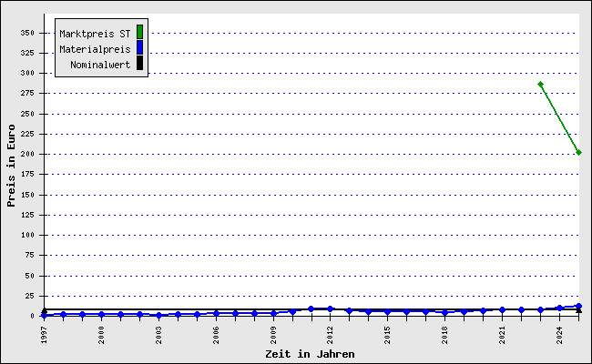Click the lower green data point near 200

coord(578,152)
